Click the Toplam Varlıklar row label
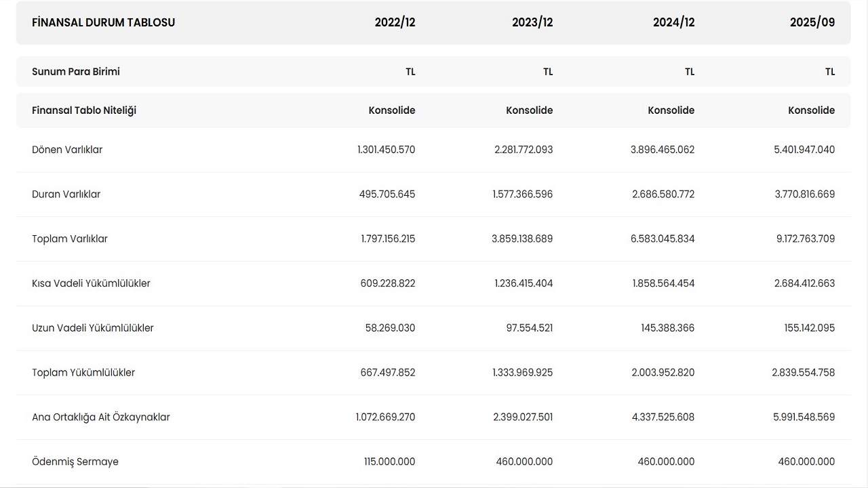This screenshot has height=488, width=868. point(70,239)
